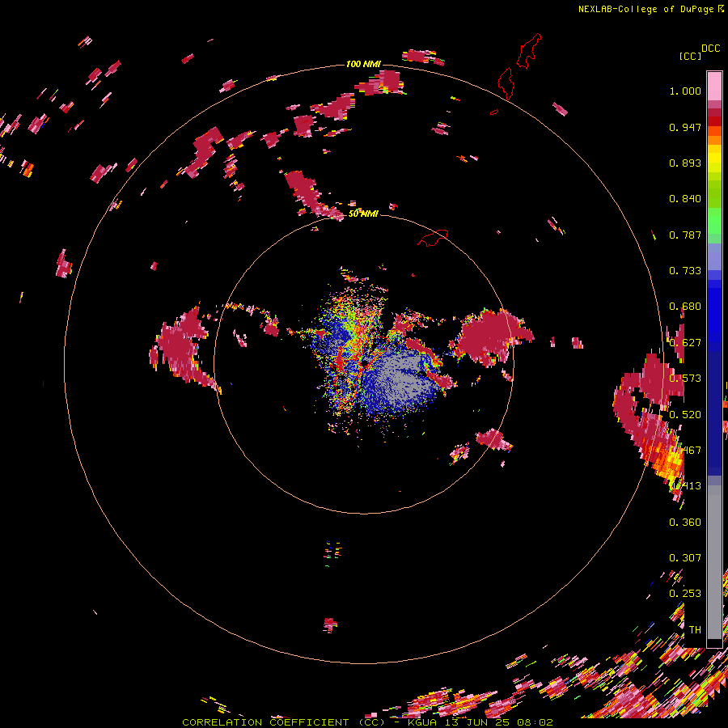This screenshot has width=728, height=728.
Task: Click the 1.000 legend value
Action: click(x=685, y=91)
